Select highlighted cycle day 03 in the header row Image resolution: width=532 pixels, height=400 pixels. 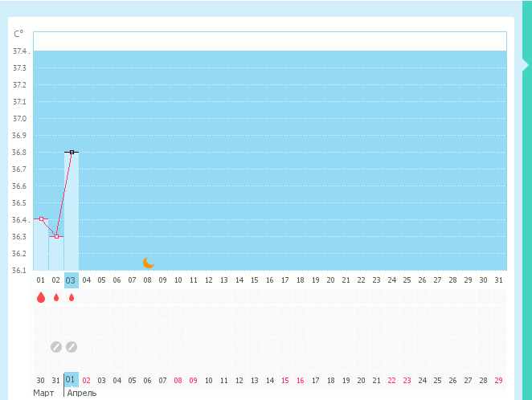tap(72, 280)
